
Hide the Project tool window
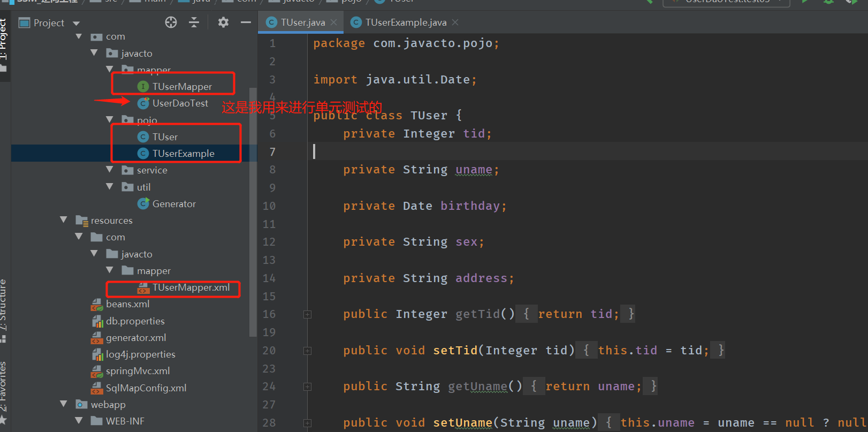coord(246,22)
